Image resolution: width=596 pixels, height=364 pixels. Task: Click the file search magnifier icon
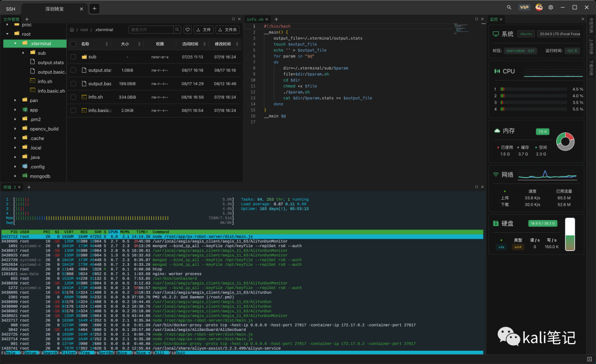point(176,30)
